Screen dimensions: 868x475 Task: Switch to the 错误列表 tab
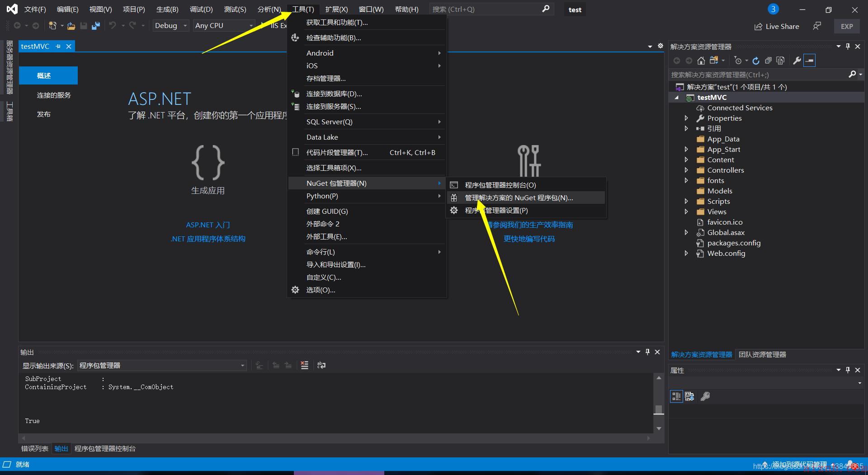(x=35, y=448)
